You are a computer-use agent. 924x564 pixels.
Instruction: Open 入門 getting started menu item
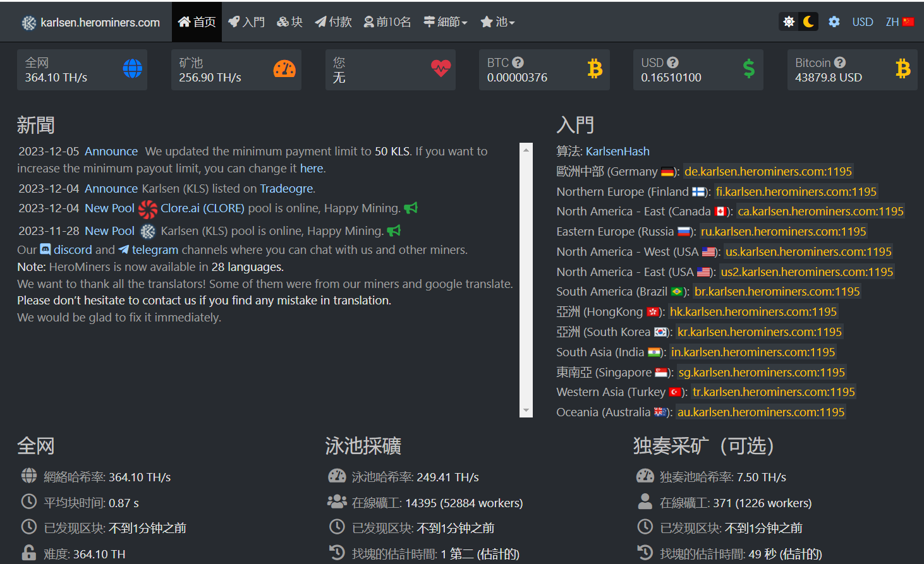click(246, 22)
